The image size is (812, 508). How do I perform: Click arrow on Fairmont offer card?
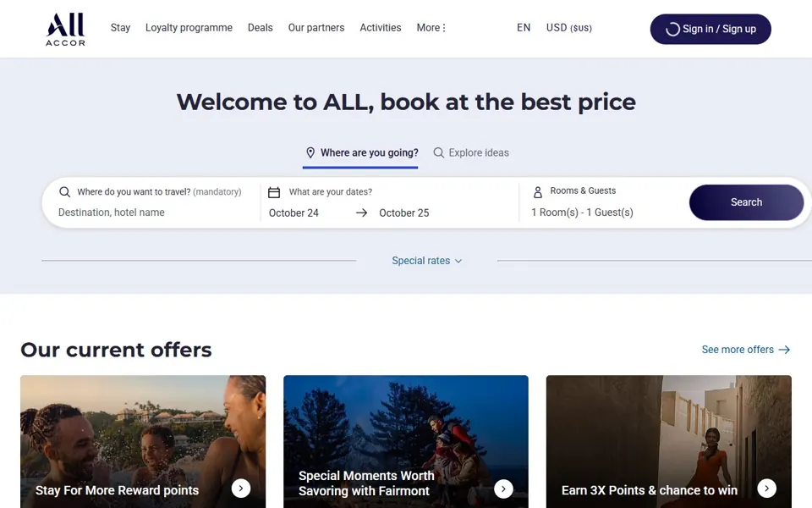[503, 489]
